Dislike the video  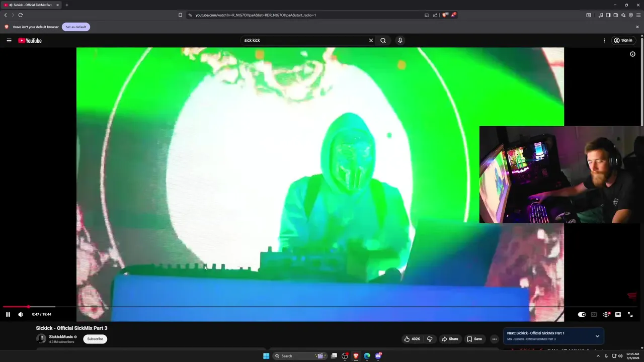coord(430,339)
